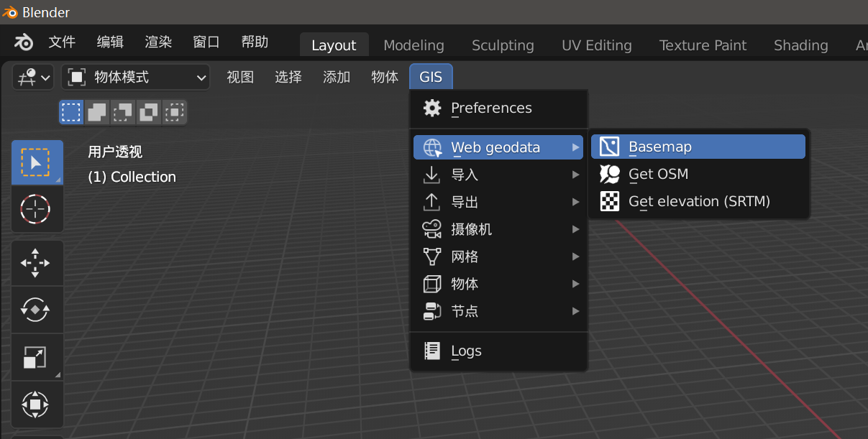The height and width of the screenshot is (439, 868).
Task: Open the 物体模式 mode dropdown
Action: point(136,77)
